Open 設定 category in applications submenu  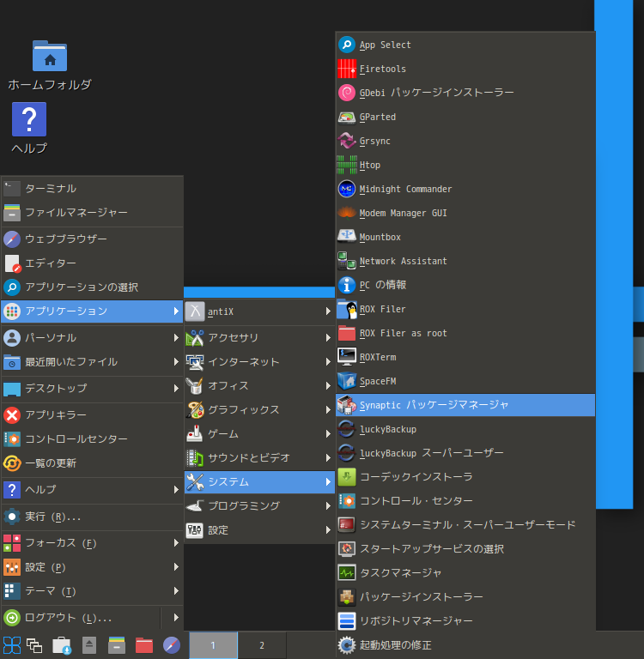[x=259, y=530]
